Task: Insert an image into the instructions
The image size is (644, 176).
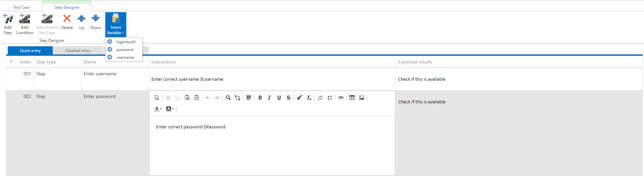Action: click(x=362, y=98)
